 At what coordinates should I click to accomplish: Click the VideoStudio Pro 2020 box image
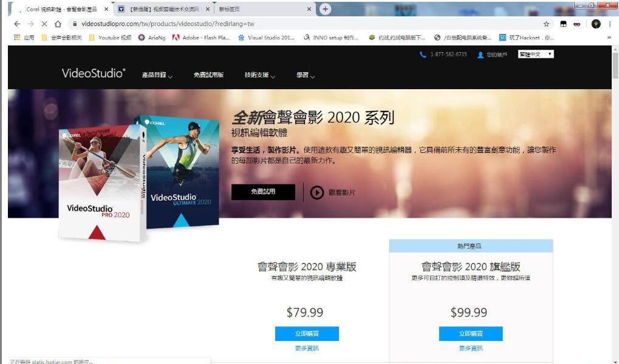tap(103, 183)
